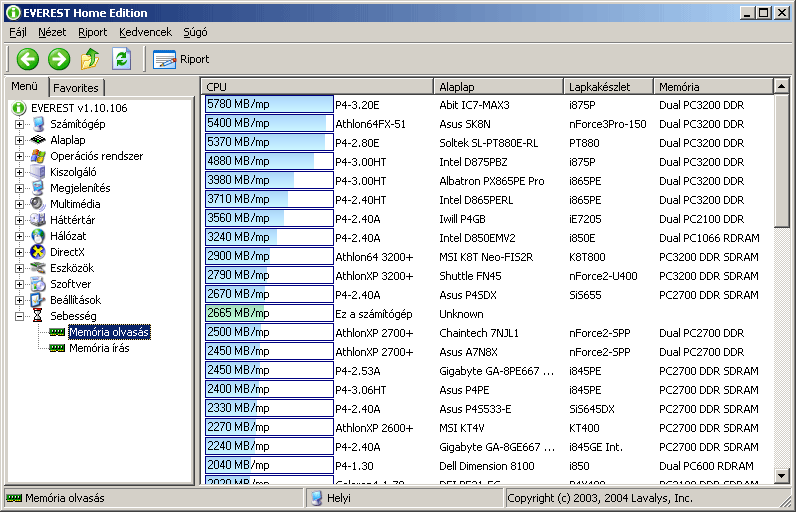Click the nForce3Pro-150 chipset cell
796x512 pixels.
[608, 124]
